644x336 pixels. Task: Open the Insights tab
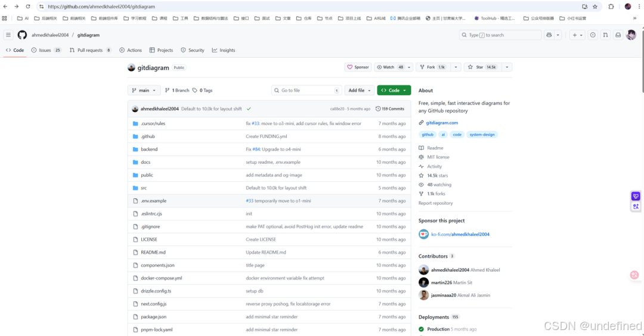[x=224, y=50]
